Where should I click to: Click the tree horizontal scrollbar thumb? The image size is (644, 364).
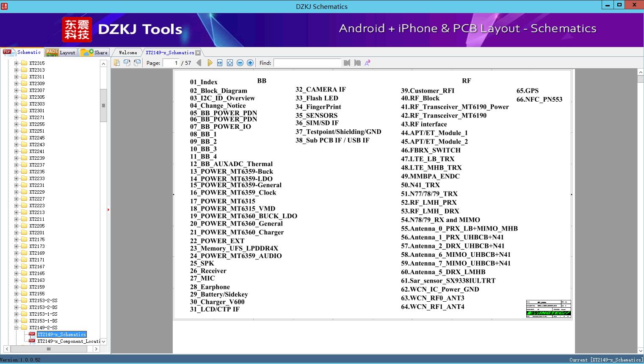(x=49, y=349)
